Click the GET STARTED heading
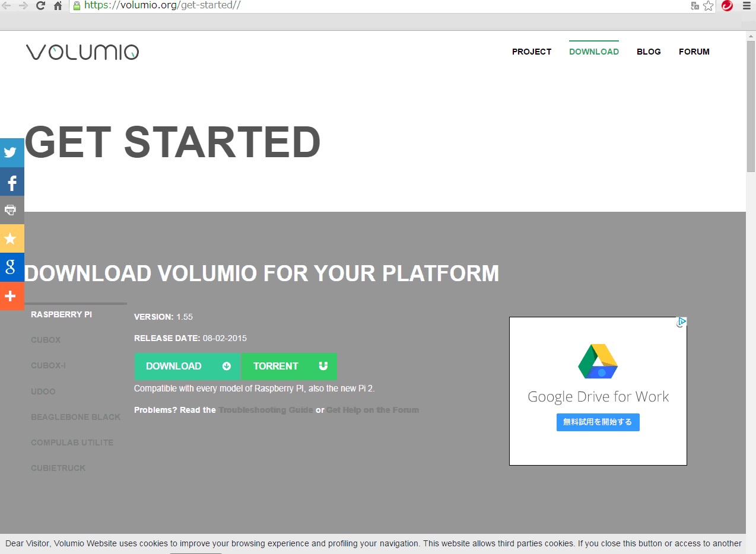 click(x=173, y=142)
